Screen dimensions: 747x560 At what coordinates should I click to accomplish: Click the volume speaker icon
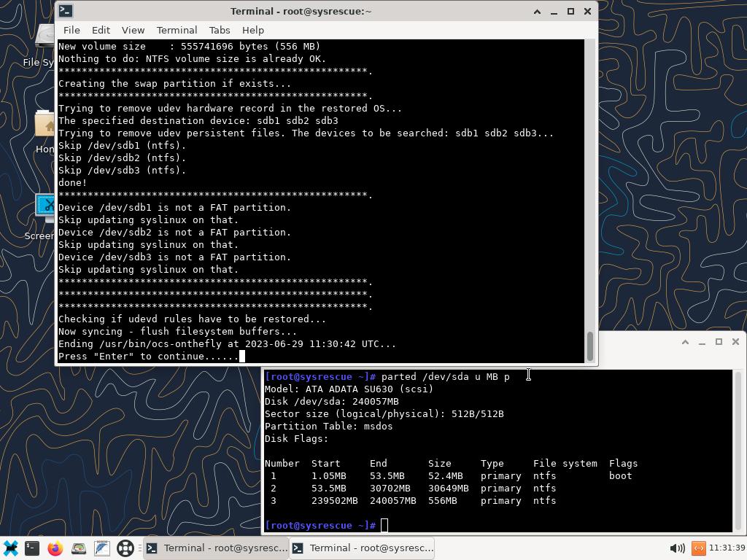(x=676, y=548)
